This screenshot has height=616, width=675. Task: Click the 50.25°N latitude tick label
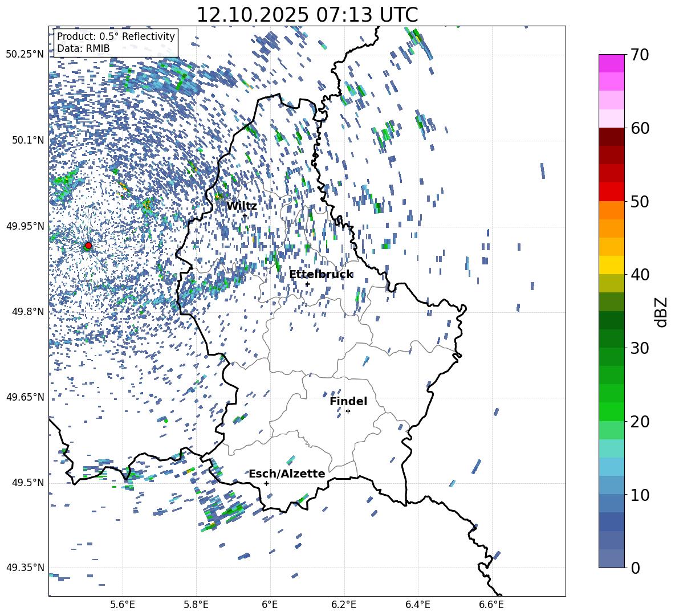[x=25, y=55]
